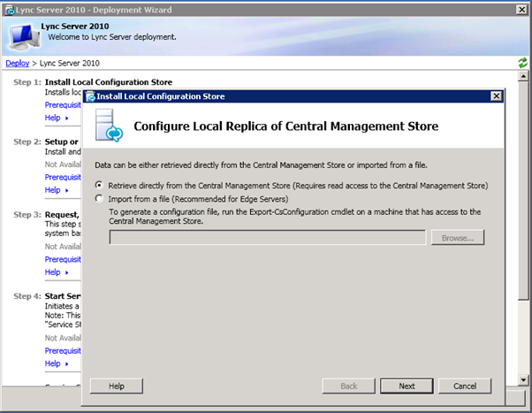Go to the Deploy breadcrumb link
The height and width of the screenshot is (413, 532).
17,64
